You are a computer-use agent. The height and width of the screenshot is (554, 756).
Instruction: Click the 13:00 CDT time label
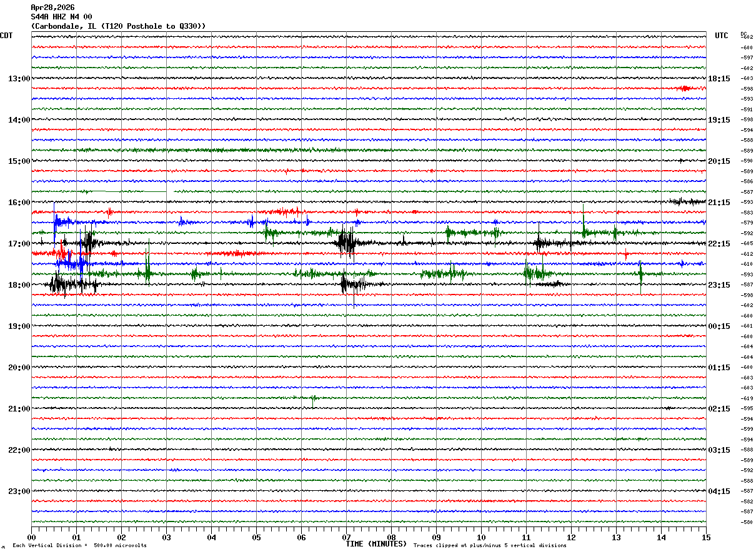pyautogui.click(x=19, y=79)
